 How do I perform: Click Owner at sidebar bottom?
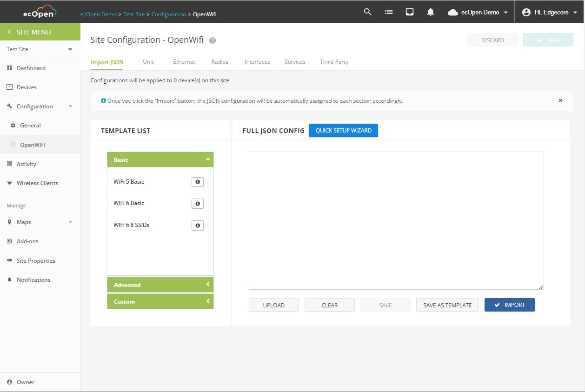pos(26,382)
